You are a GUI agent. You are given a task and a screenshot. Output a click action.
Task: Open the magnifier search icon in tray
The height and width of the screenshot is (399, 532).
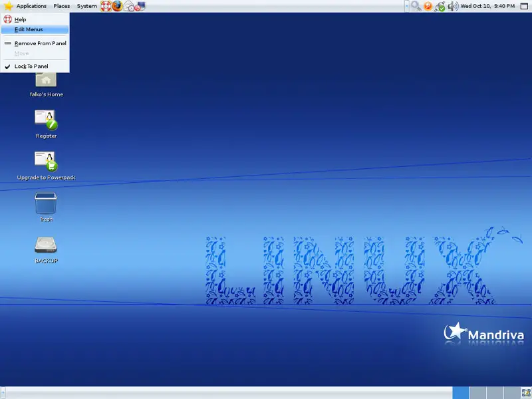[x=416, y=6]
